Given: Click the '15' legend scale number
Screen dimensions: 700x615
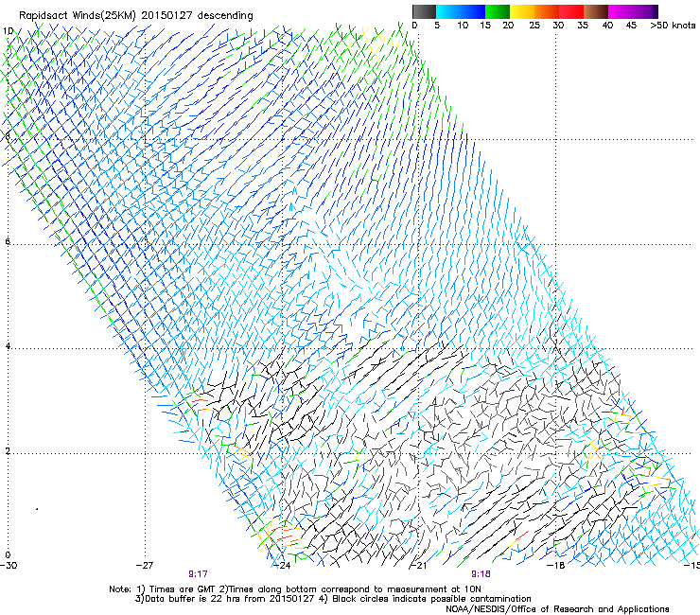Looking at the screenshot, I should pyautogui.click(x=485, y=25).
